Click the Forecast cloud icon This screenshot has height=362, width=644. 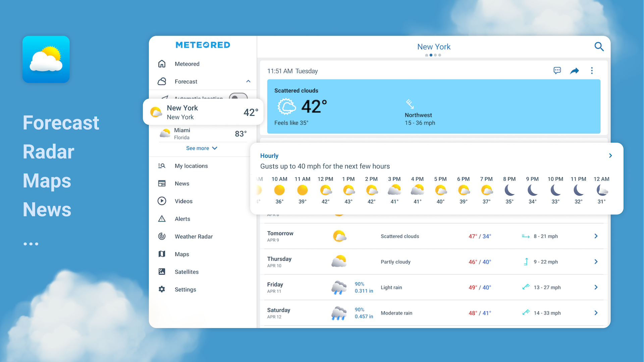(x=162, y=81)
